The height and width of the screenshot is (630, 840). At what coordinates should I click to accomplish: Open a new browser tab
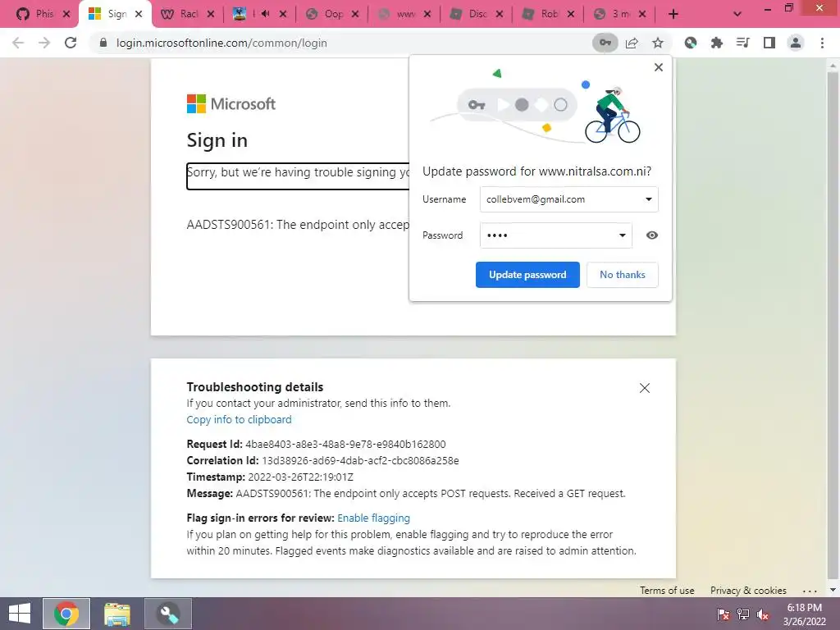click(673, 15)
